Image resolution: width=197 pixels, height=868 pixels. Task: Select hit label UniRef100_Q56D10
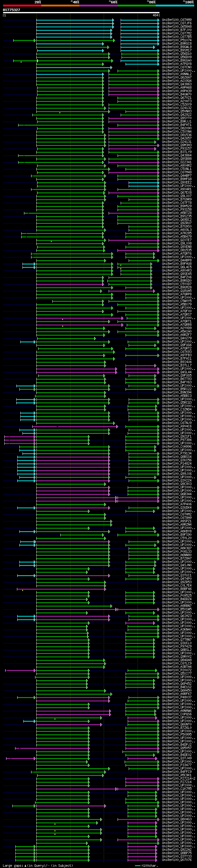(x=177, y=54)
